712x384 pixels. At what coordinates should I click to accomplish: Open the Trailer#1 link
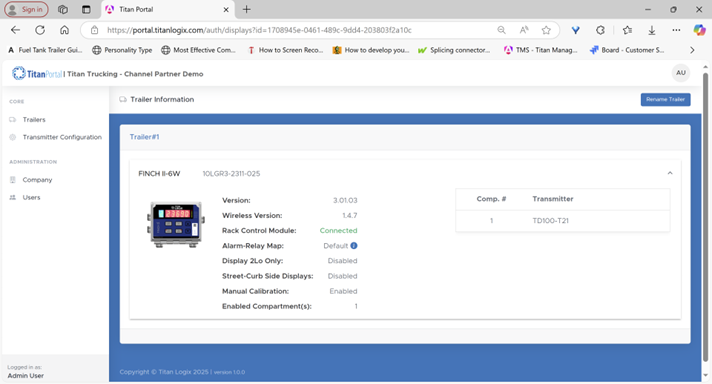click(144, 137)
